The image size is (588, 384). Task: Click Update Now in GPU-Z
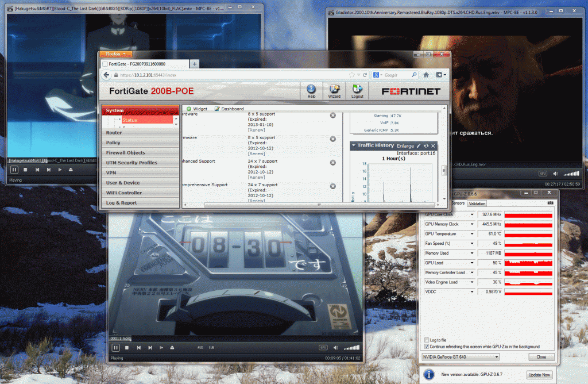tap(539, 375)
